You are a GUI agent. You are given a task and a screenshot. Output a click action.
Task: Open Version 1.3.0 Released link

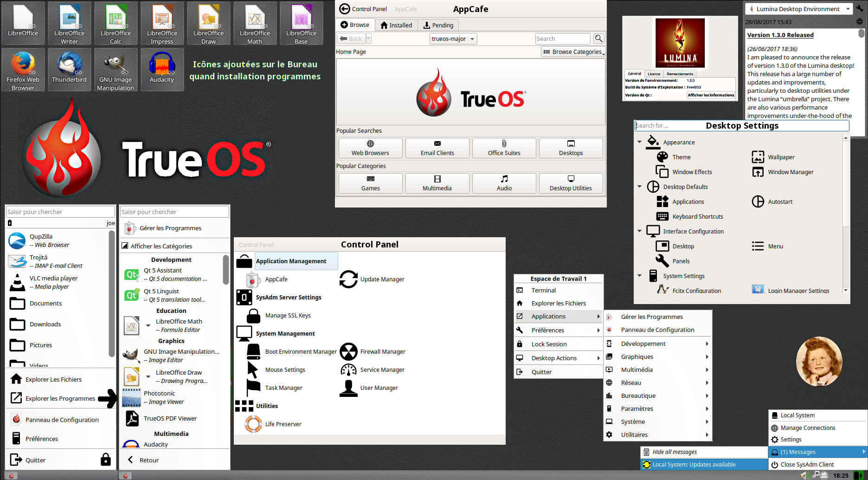[x=780, y=35]
